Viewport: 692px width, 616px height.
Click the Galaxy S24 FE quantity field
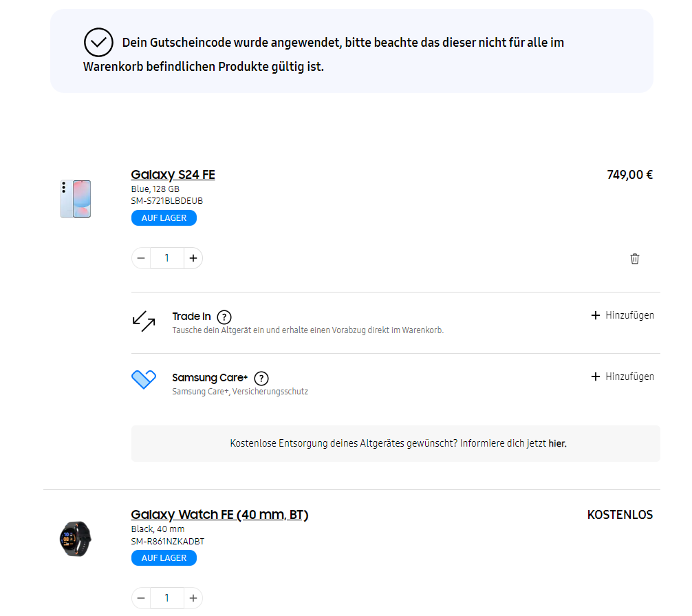[167, 258]
